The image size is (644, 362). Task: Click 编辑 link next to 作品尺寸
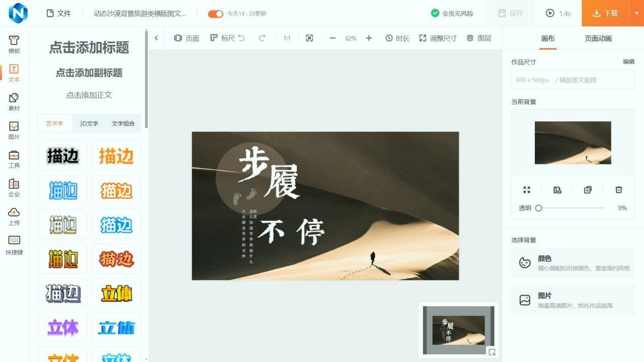click(628, 62)
